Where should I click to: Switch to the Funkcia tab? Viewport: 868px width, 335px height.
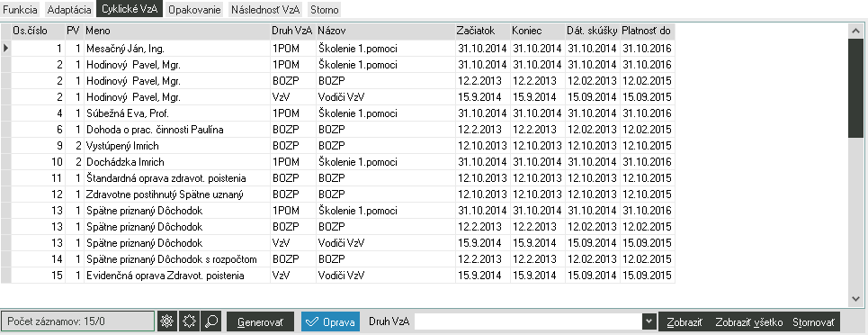click(21, 10)
